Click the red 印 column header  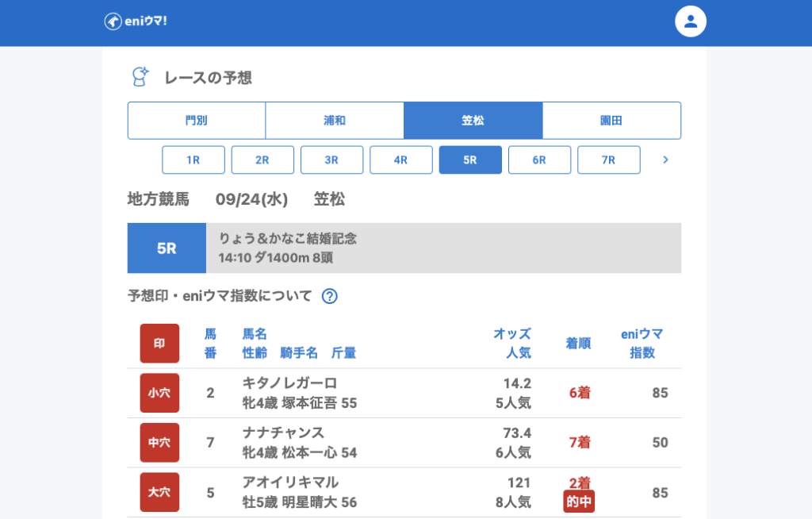159,344
